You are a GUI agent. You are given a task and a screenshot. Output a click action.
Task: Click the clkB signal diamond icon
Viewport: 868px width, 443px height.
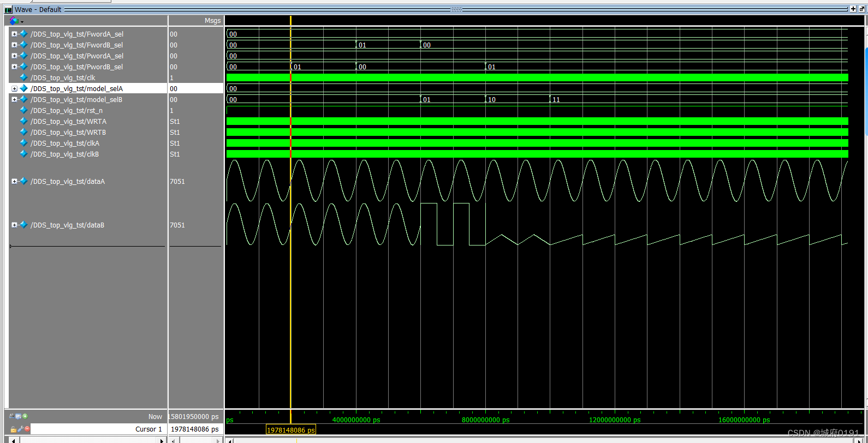pos(23,154)
